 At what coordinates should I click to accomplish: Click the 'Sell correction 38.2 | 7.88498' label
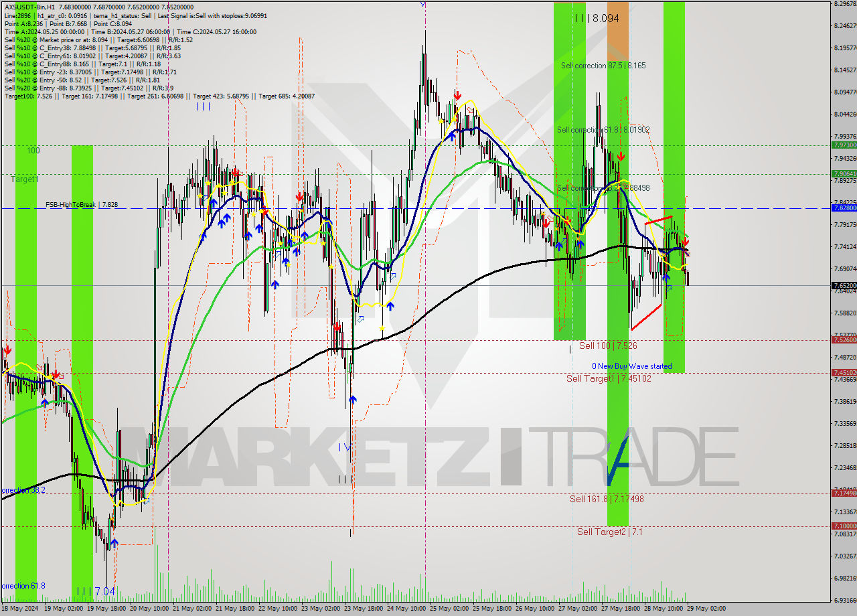[x=603, y=188]
